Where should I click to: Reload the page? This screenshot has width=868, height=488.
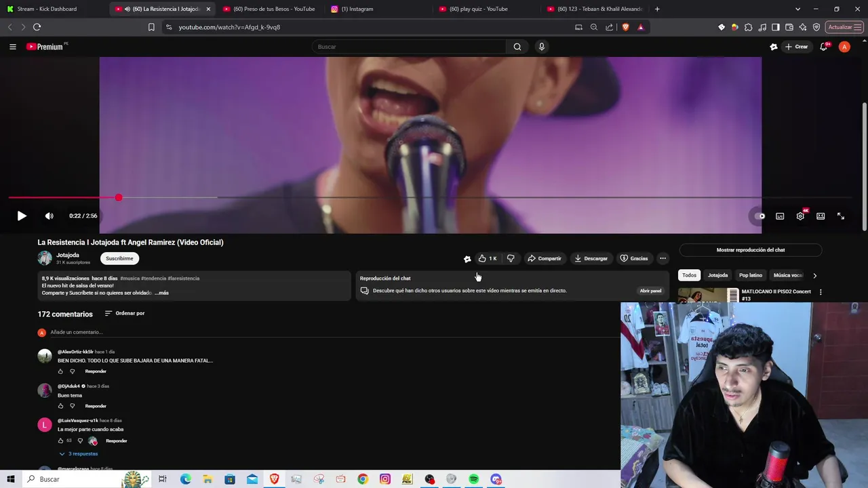point(37,27)
